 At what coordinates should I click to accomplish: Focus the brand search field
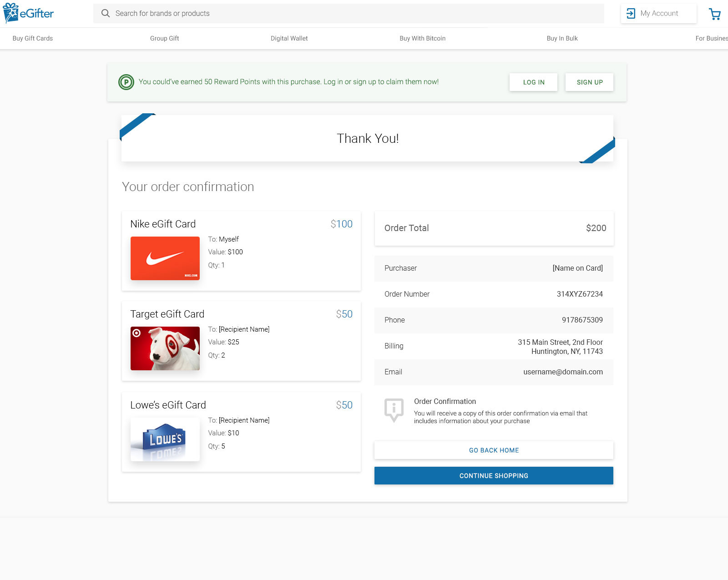(x=349, y=14)
